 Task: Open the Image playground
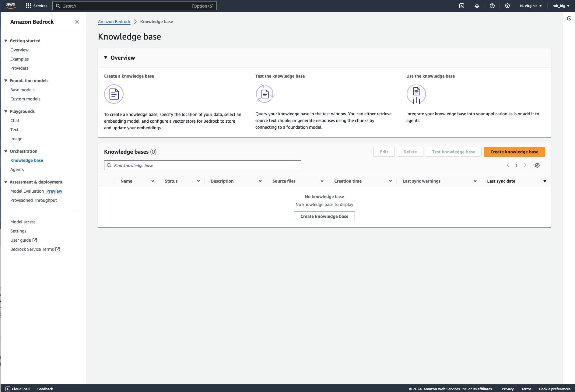16,139
